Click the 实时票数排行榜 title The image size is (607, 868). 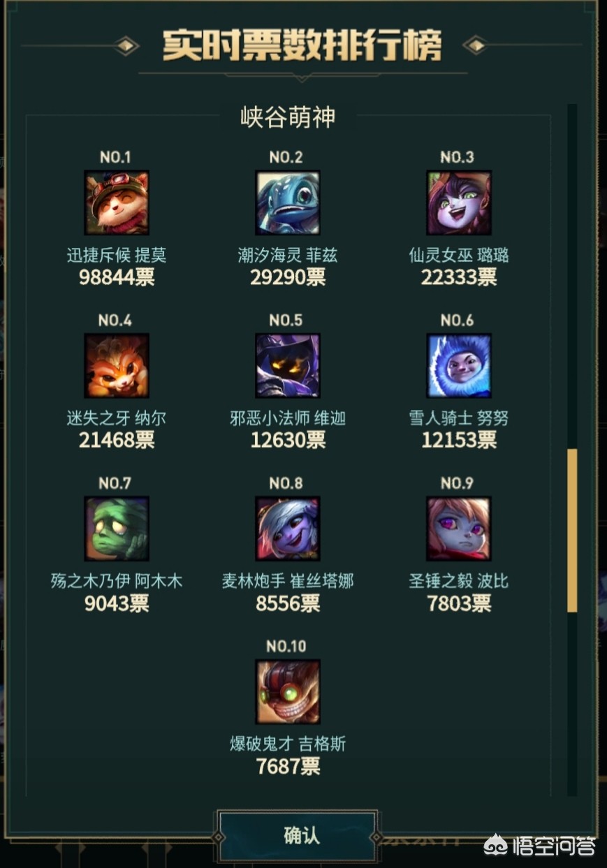click(x=302, y=45)
